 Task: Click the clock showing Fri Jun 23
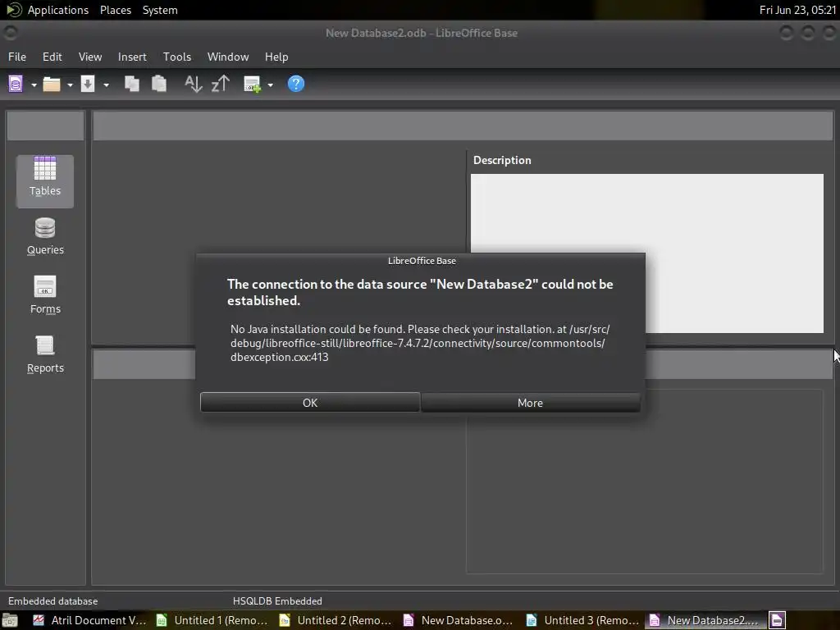click(x=797, y=10)
